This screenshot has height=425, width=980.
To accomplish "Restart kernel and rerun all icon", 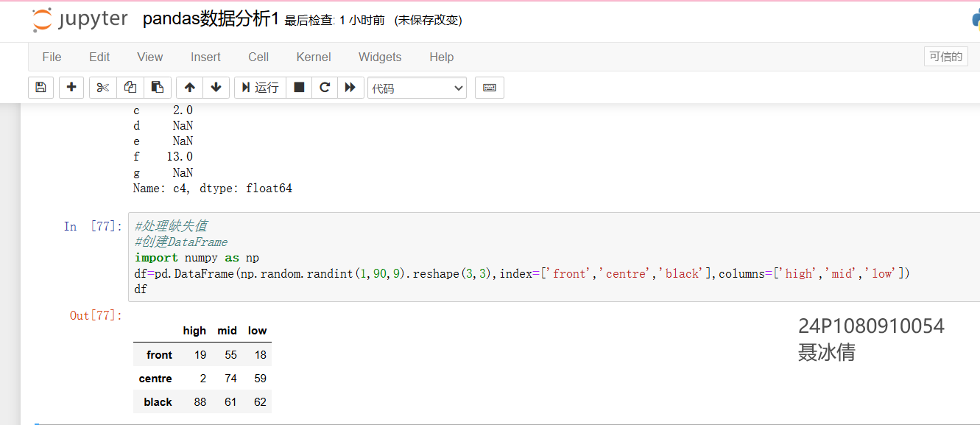I will point(350,88).
